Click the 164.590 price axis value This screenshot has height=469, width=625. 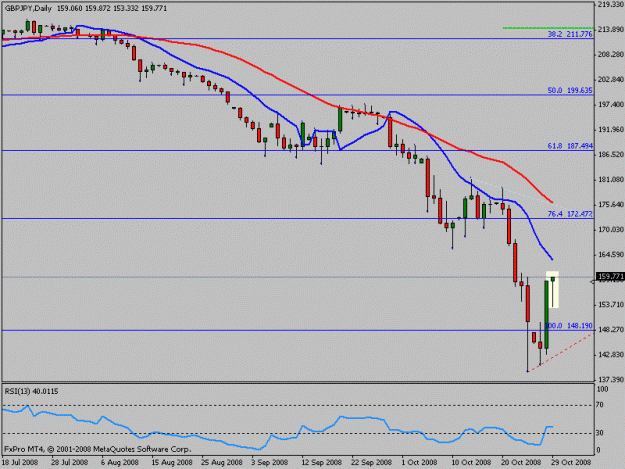(x=610, y=254)
